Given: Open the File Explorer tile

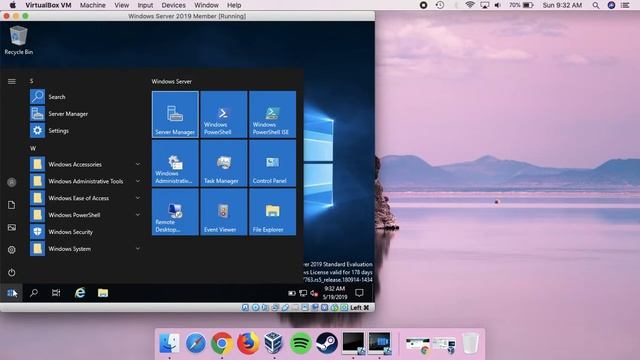Looking at the screenshot, I should 272,212.
